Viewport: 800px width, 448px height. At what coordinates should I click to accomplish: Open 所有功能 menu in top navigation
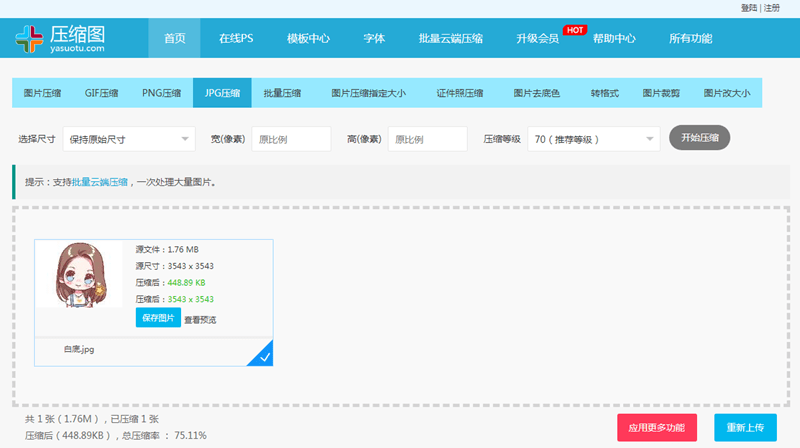tap(690, 39)
